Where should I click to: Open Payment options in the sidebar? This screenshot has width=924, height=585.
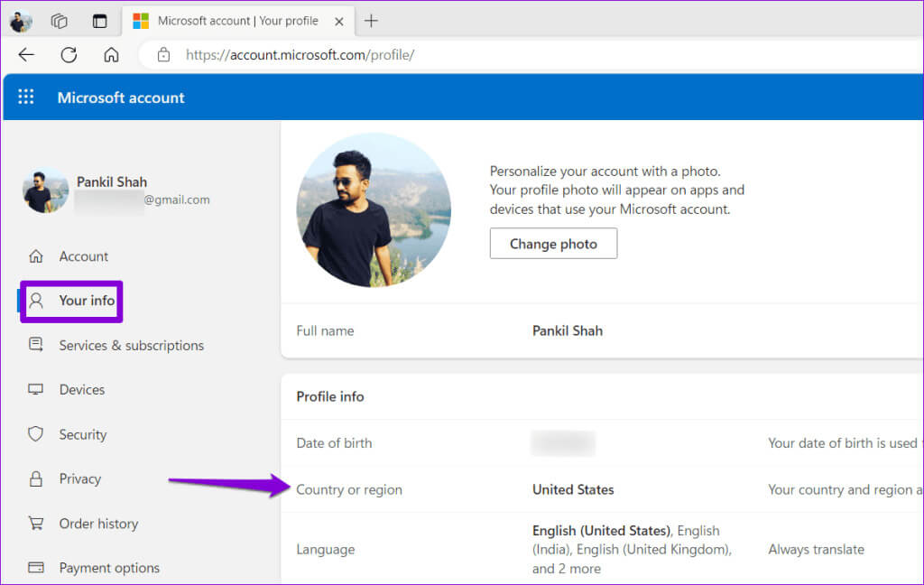click(109, 568)
